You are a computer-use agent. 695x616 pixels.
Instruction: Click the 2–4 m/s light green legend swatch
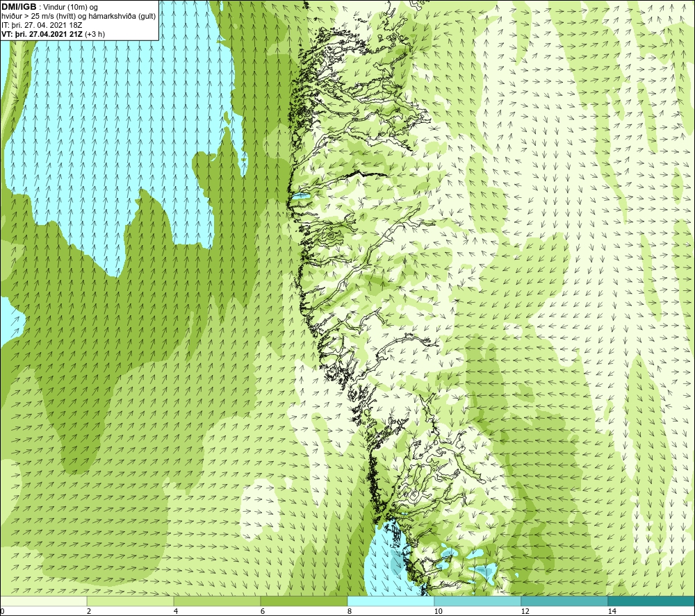131,601
